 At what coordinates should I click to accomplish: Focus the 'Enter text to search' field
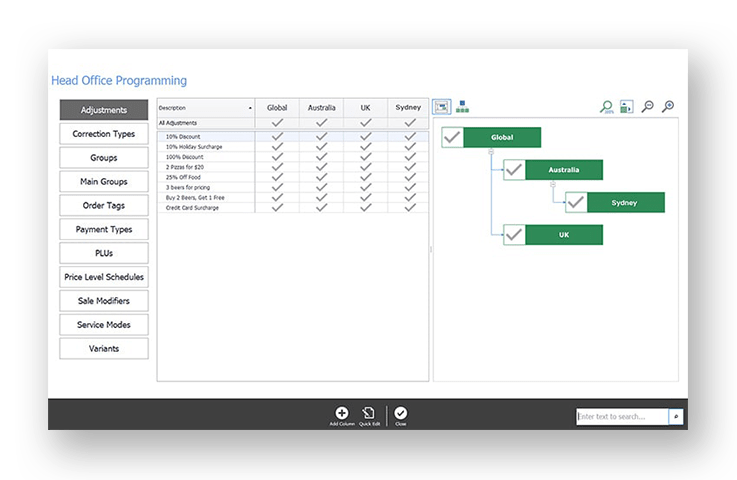pos(622,417)
